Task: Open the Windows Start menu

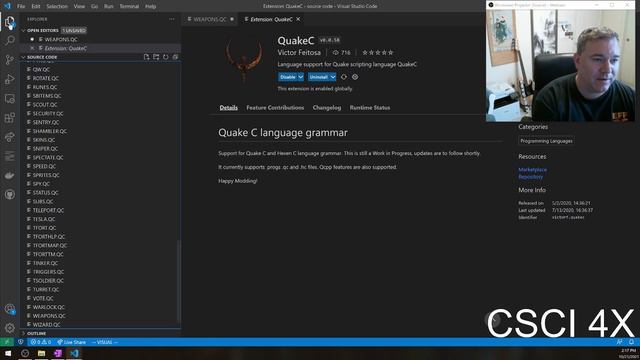Action: (8, 353)
